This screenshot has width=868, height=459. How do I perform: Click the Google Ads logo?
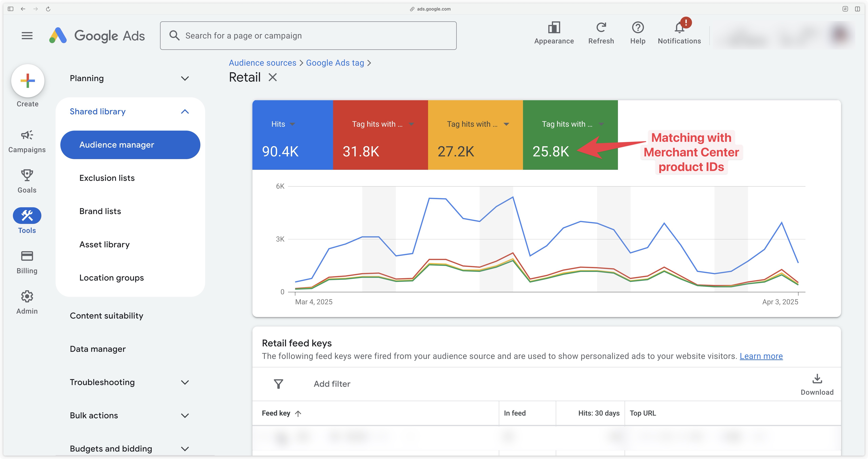97,35
